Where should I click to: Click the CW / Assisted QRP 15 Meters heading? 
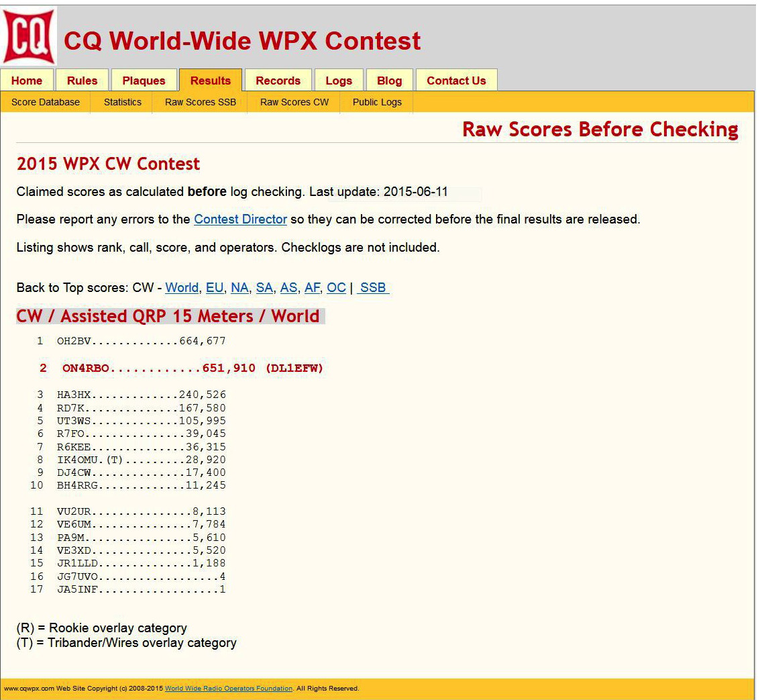pos(168,316)
